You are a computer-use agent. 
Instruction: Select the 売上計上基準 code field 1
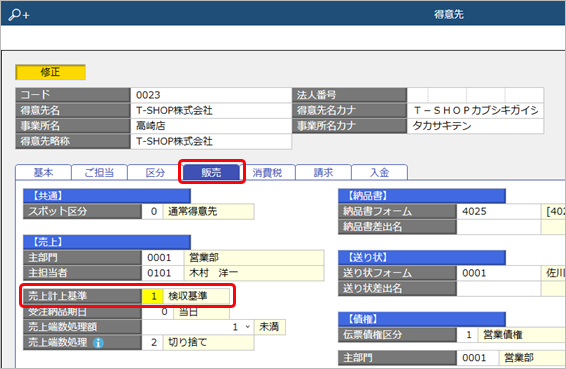pyautogui.click(x=152, y=296)
